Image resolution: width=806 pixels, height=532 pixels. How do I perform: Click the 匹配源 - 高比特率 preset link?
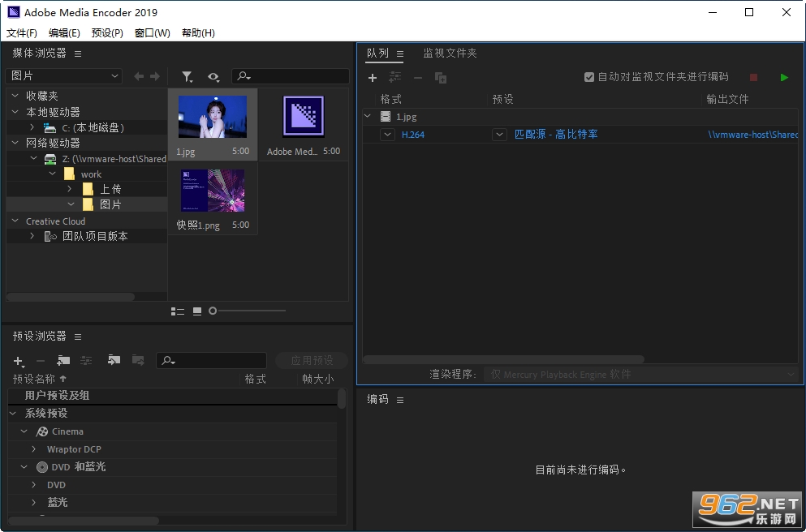coord(556,135)
